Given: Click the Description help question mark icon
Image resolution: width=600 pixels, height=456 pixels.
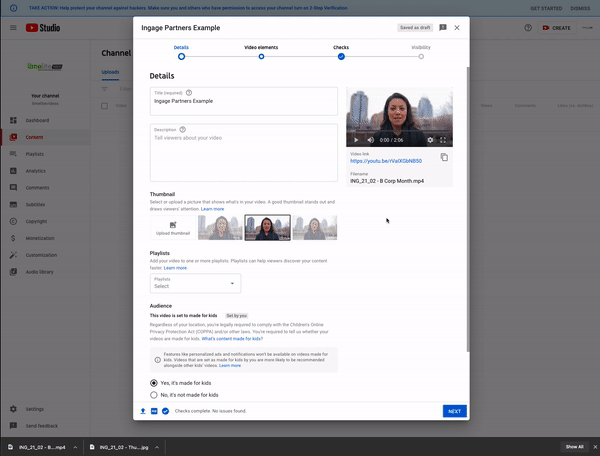Looking at the screenshot, I should [x=183, y=129].
